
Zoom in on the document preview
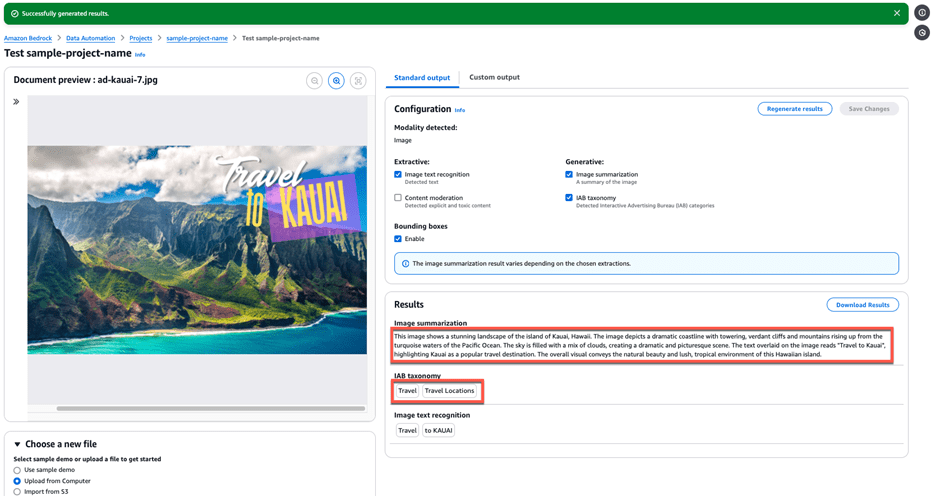(336, 81)
